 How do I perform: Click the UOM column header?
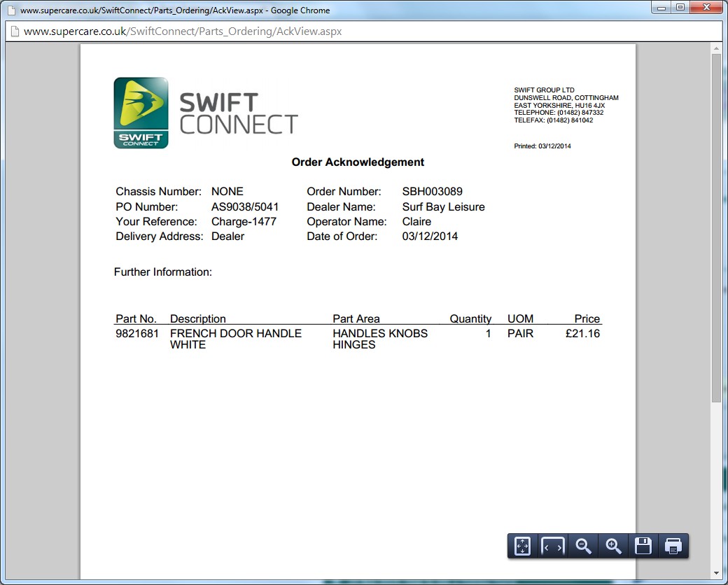click(x=521, y=319)
